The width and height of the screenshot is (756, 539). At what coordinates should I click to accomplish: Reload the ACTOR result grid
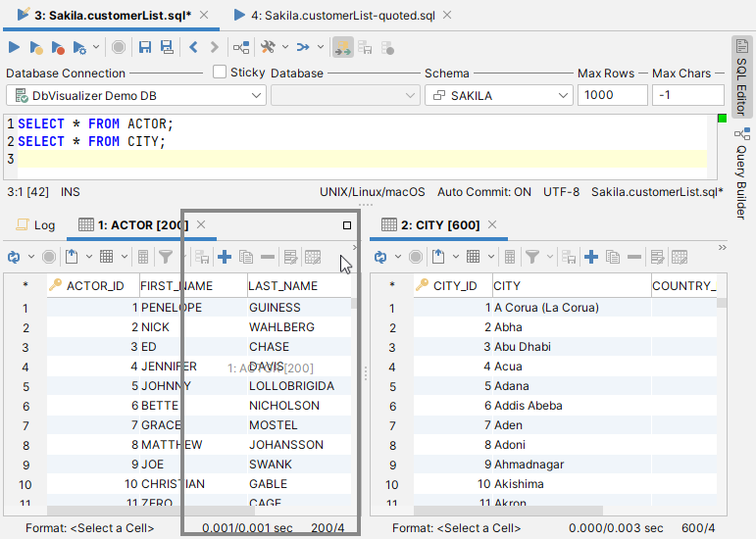coord(14,257)
